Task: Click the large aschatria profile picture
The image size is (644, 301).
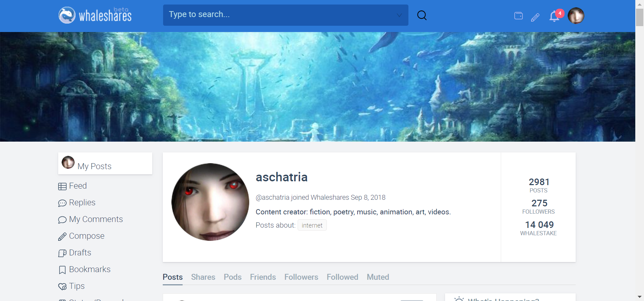Action: [x=210, y=202]
